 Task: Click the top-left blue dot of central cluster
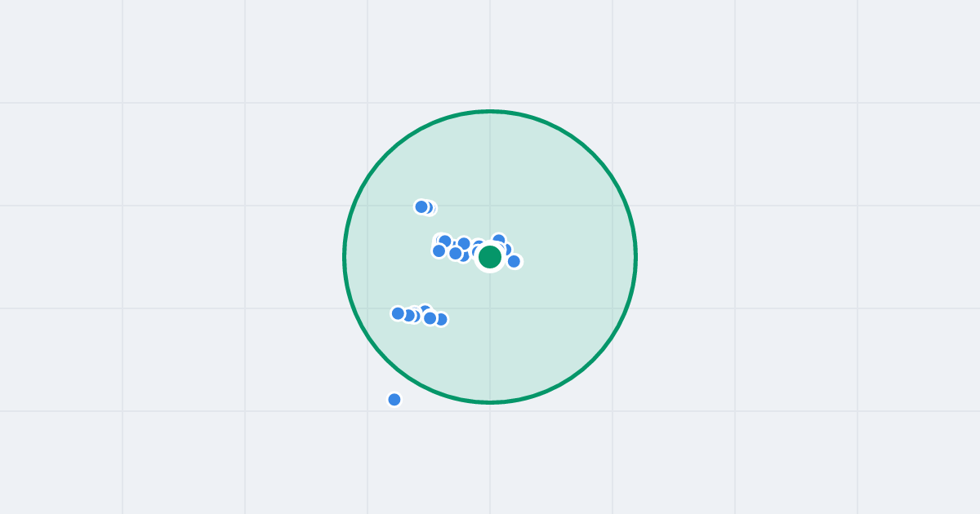[445, 241]
